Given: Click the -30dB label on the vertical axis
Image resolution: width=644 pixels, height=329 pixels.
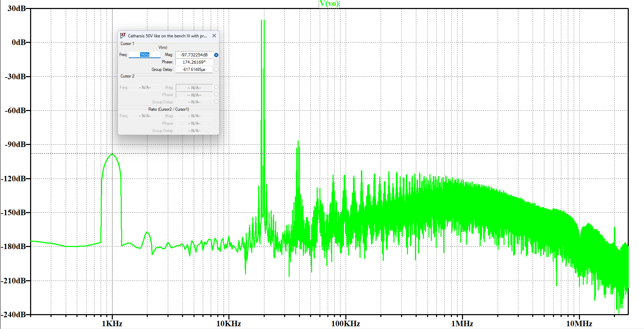Looking at the screenshot, I should coord(15,76).
